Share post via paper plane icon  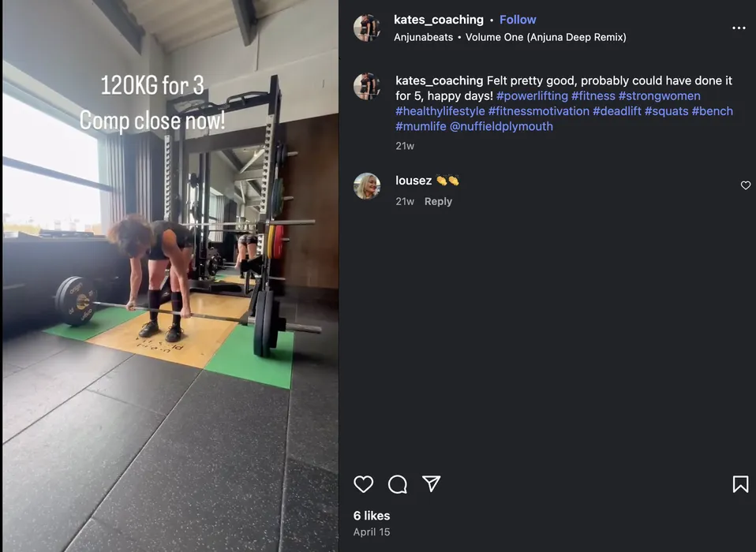[432, 483]
